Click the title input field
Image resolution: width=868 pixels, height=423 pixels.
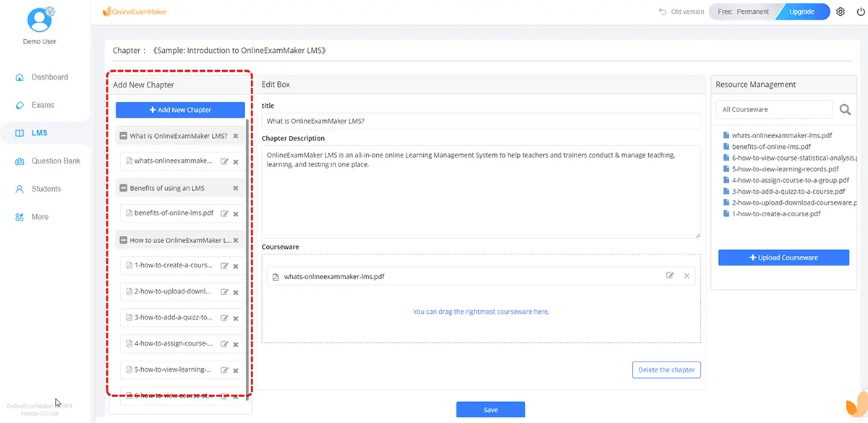(x=481, y=121)
